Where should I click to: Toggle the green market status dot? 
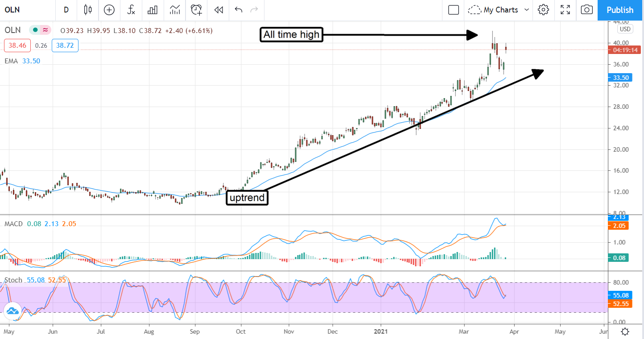coord(34,30)
